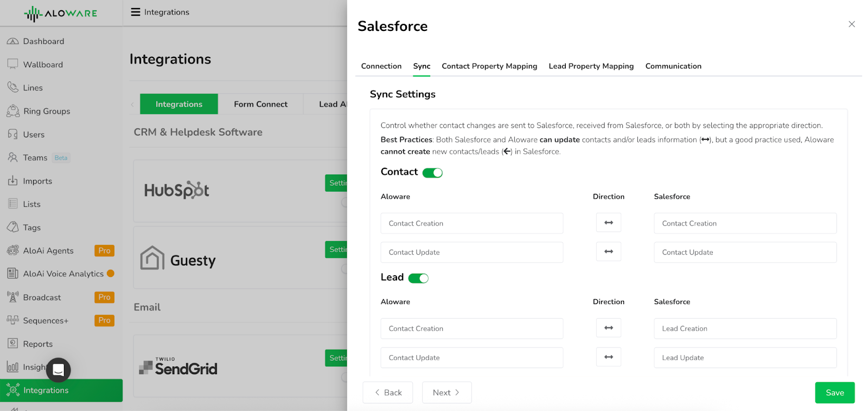Click Pro badge next to Broadcast
This screenshot has height=411, width=868.
pos(104,297)
